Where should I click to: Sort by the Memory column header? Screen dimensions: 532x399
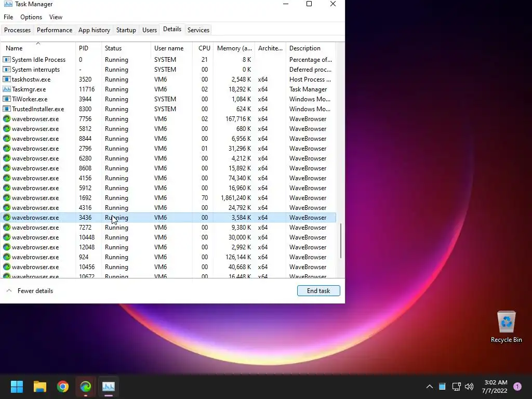pyautogui.click(x=234, y=48)
